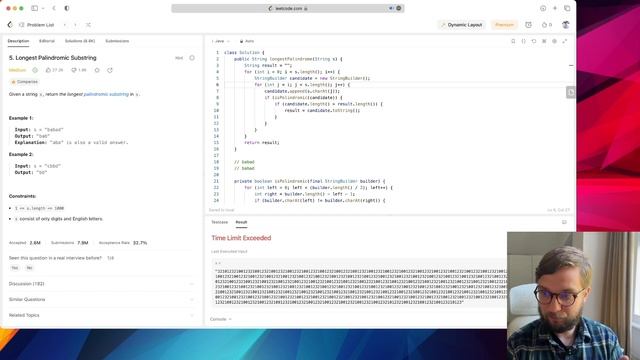Screen dimensions: 640x360
Task: Open the palindromic substring link
Action: [x=106, y=94]
